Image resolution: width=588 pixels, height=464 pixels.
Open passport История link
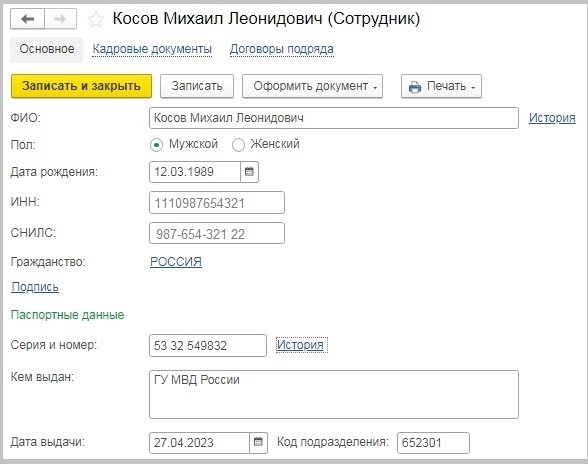[x=300, y=345]
